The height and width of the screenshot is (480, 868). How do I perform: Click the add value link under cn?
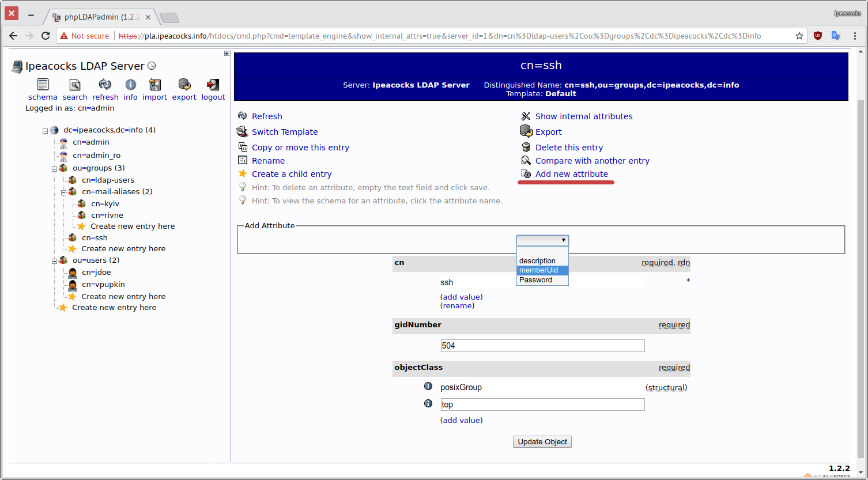coord(461,297)
